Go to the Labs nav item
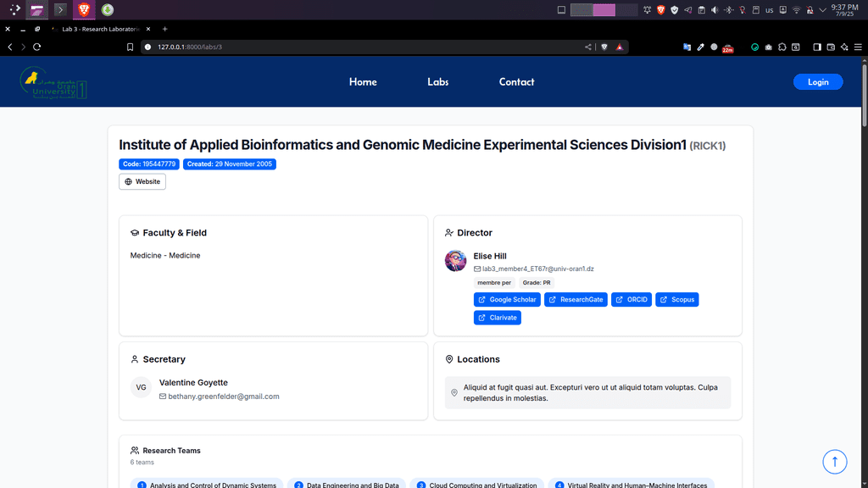 (438, 82)
